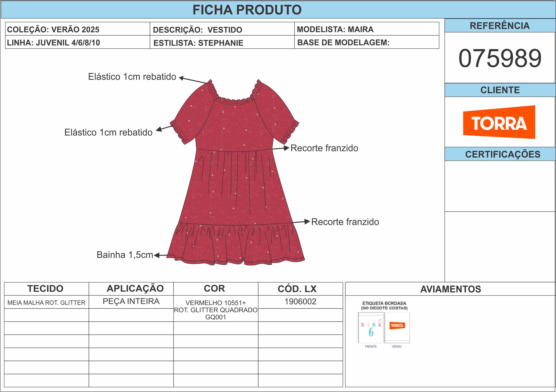The height and width of the screenshot is (392, 556).
Task: Click the reference number 075989
Action: (500, 58)
